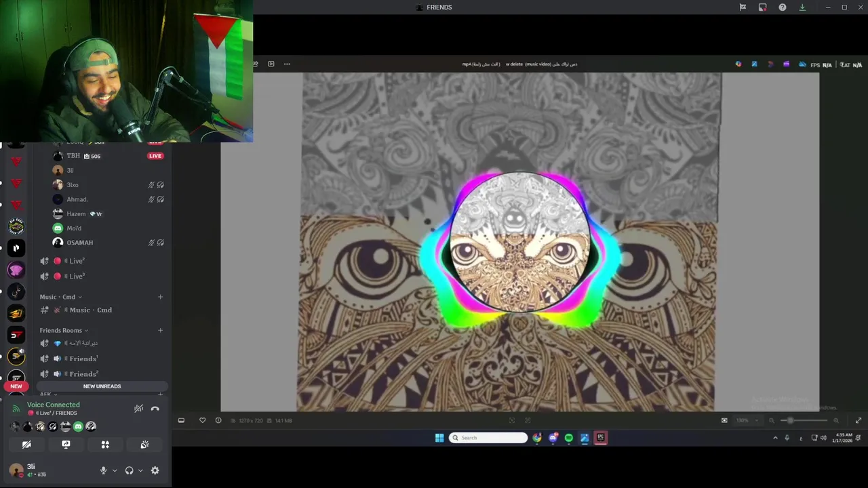Click the zoom-in magnifier icon

[836, 421]
